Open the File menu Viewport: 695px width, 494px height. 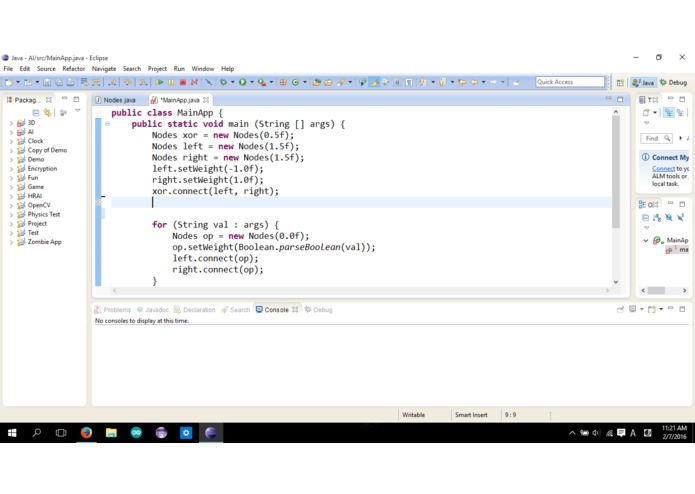click(8, 69)
